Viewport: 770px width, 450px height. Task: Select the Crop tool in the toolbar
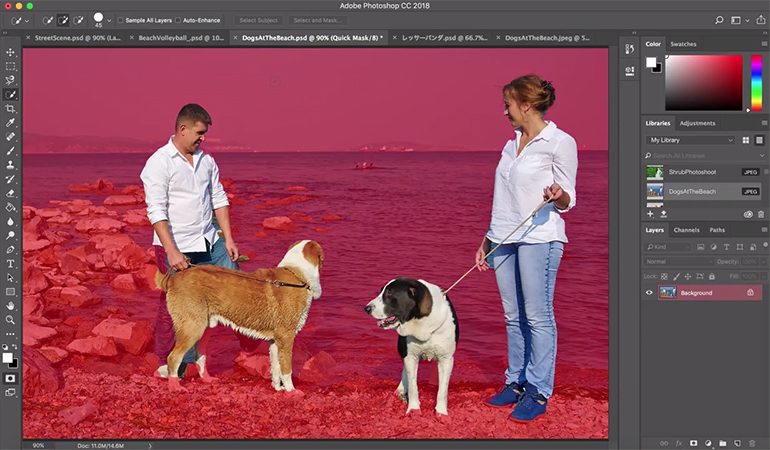pyautogui.click(x=10, y=108)
